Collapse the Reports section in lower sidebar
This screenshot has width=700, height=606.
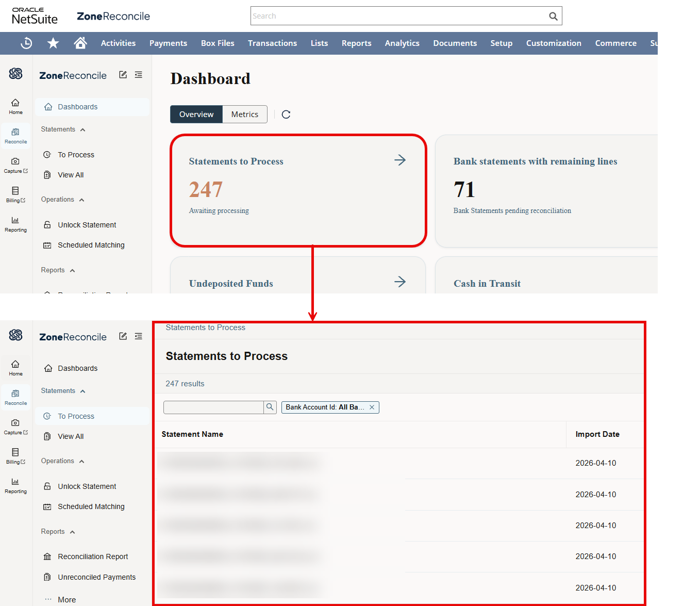coord(72,532)
